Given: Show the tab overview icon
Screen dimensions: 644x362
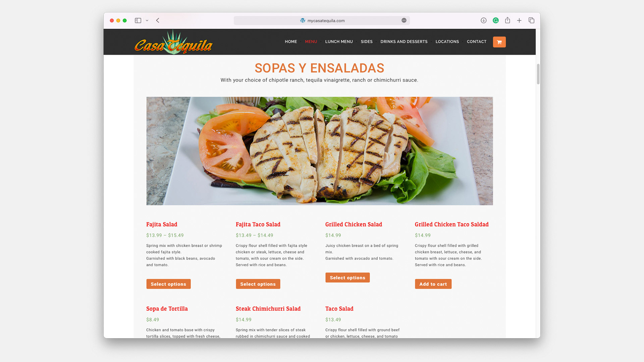Looking at the screenshot, I should pyautogui.click(x=531, y=20).
